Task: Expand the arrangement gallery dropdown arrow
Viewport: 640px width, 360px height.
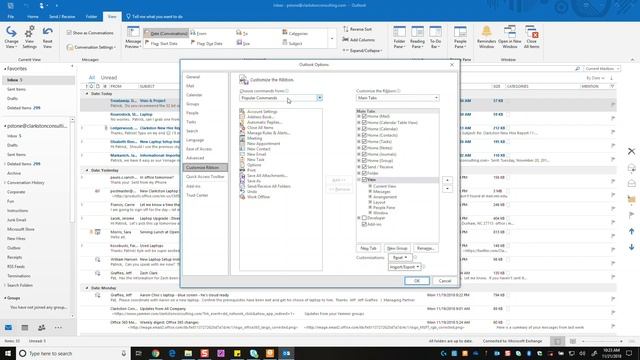Action: tap(332, 39)
